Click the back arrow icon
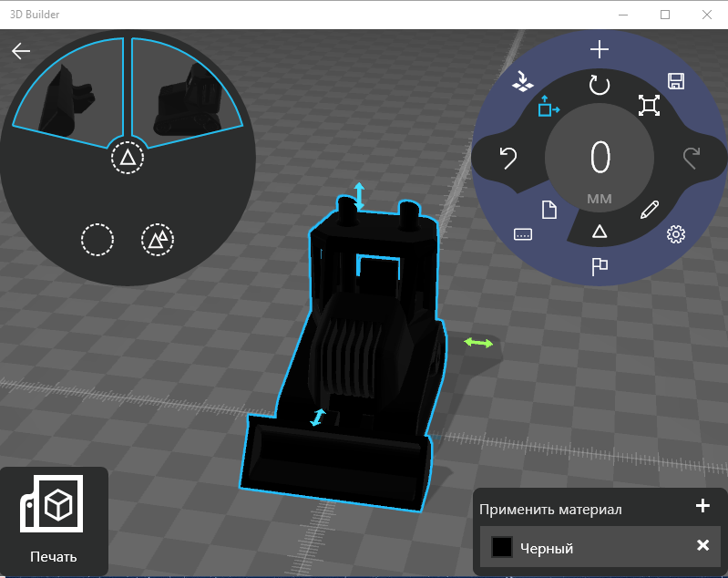728x578 pixels. coord(21,51)
